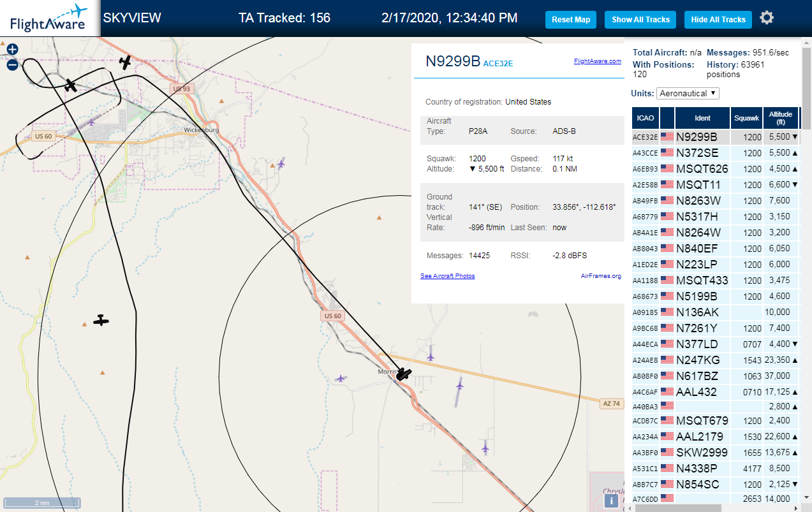
Task: Sort table by ICAO column header
Action: tap(646, 118)
